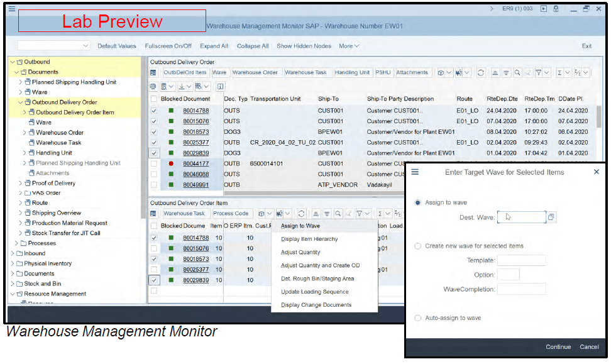Sort Outbound Delivery Order list descending
Screen dimensions: 611x364
point(506,73)
